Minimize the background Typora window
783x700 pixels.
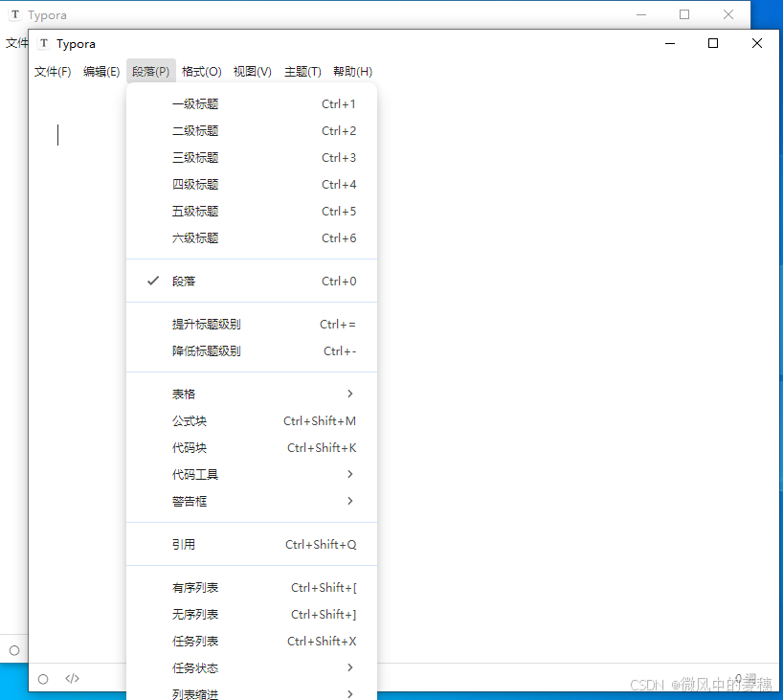(641, 14)
